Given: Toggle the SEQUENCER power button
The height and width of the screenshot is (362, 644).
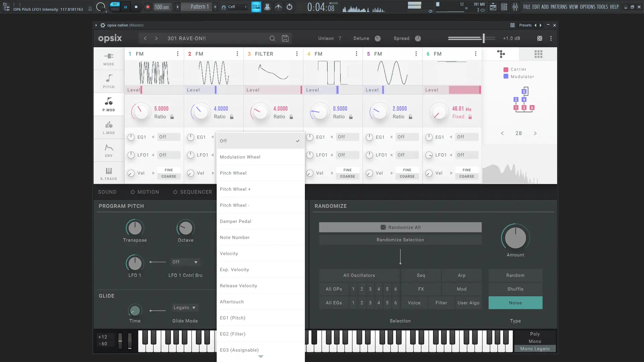Looking at the screenshot, I should tap(175, 192).
